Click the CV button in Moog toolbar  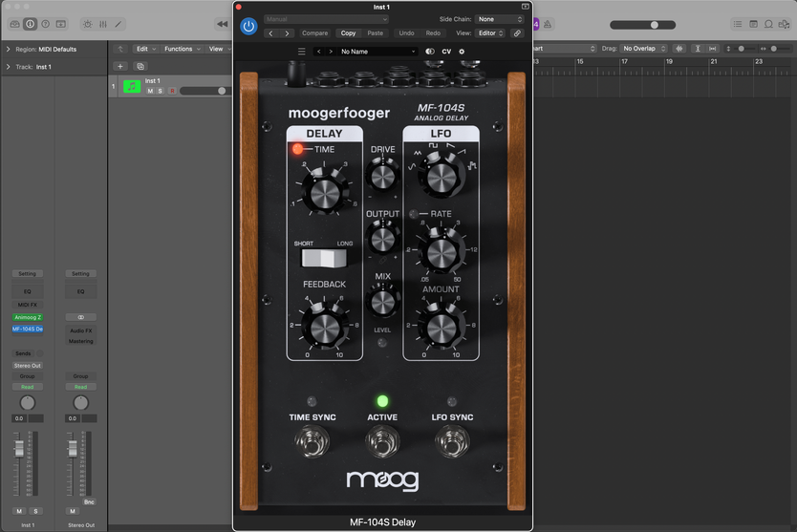click(446, 52)
